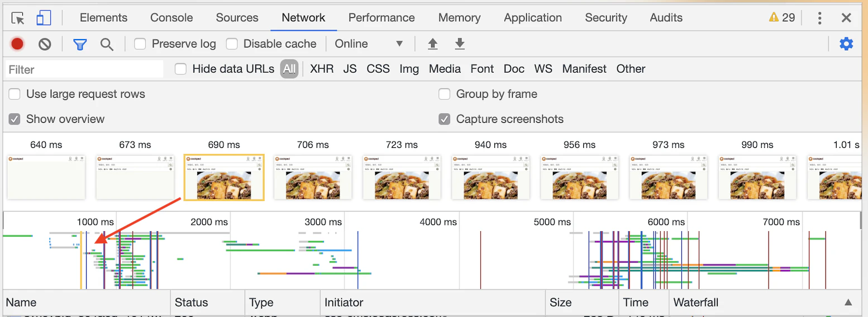The height and width of the screenshot is (317, 868).
Task: Select the 640 ms screenshot thumbnail
Action: pos(46,177)
